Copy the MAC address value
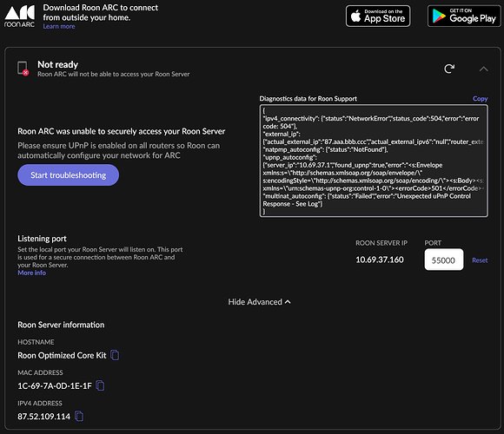504x434 pixels. [x=100, y=385]
